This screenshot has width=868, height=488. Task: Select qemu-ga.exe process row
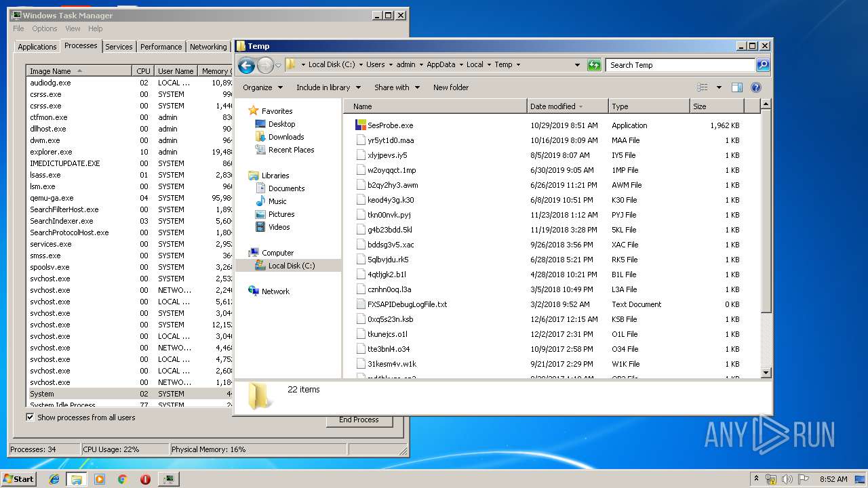tap(130, 198)
